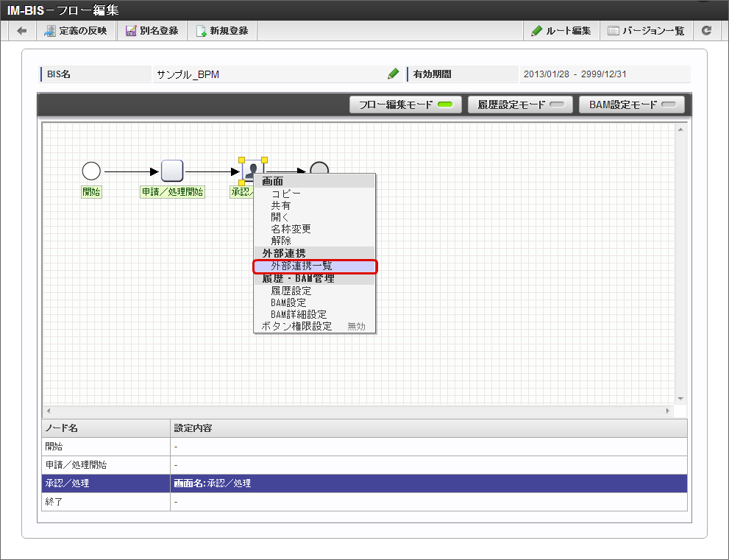The image size is (729, 560).
Task: Click canvas horizontal scrollbar left arrow
Action: click(49, 411)
